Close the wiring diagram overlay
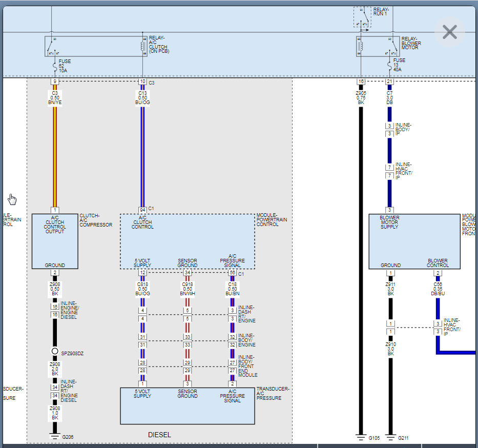Viewport: 478px width, 448px height. coord(450,32)
